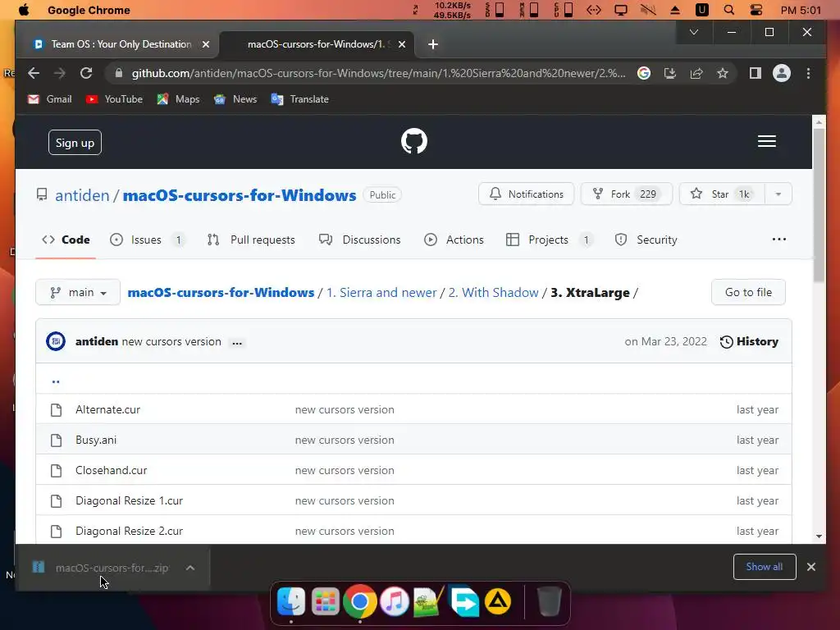Image resolution: width=840 pixels, height=630 pixels.
Task: Go back with the browser back arrow
Action: click(34, 73)
